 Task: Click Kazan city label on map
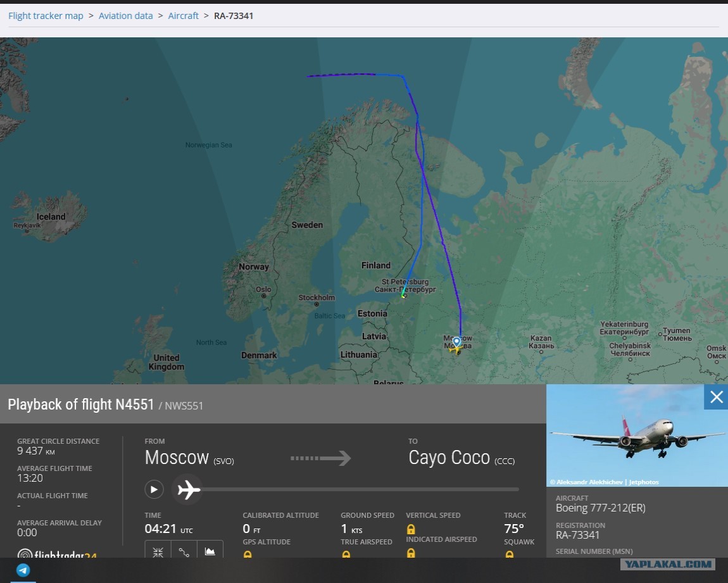(541, 342)
